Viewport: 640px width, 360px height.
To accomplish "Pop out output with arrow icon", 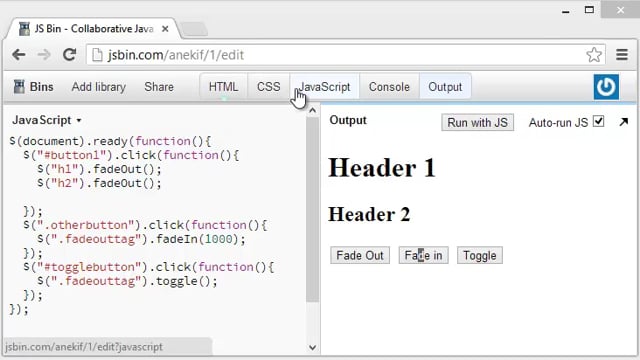I will click(x=623, y=122).
